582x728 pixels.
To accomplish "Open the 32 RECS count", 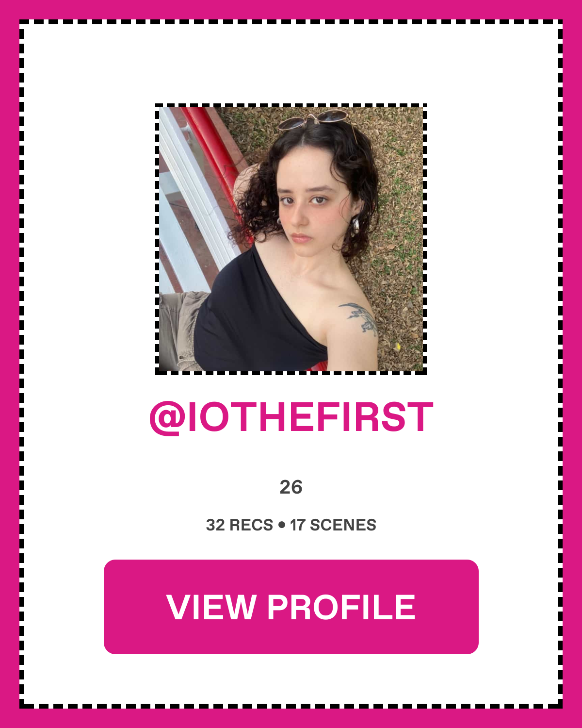I will (x=239, y=525).
